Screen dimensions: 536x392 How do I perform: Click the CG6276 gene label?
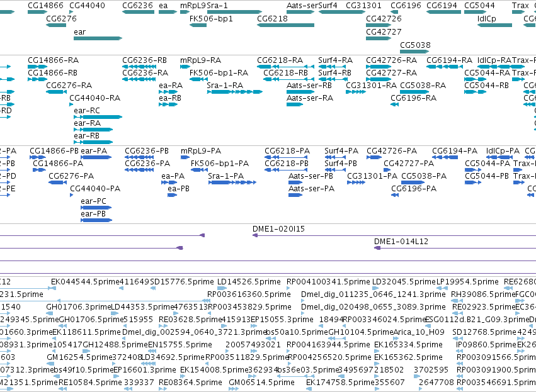(x=61, y=18)
